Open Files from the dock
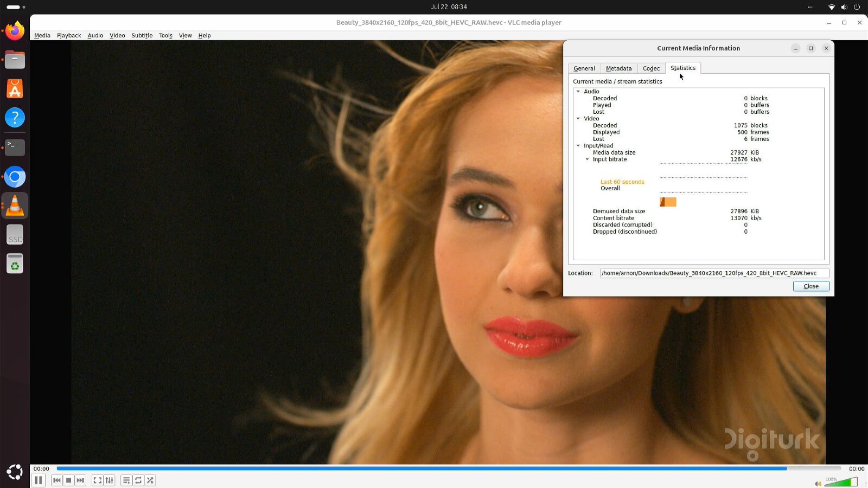868x488 pixels. (x=15, y=60)
